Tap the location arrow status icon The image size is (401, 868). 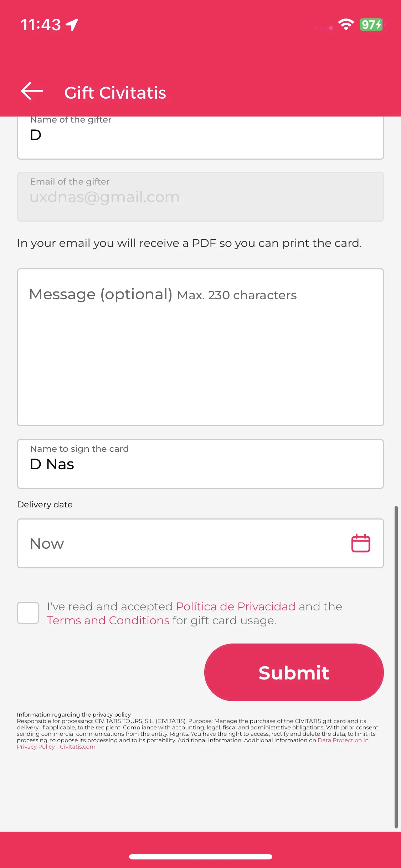pos(72,25)
